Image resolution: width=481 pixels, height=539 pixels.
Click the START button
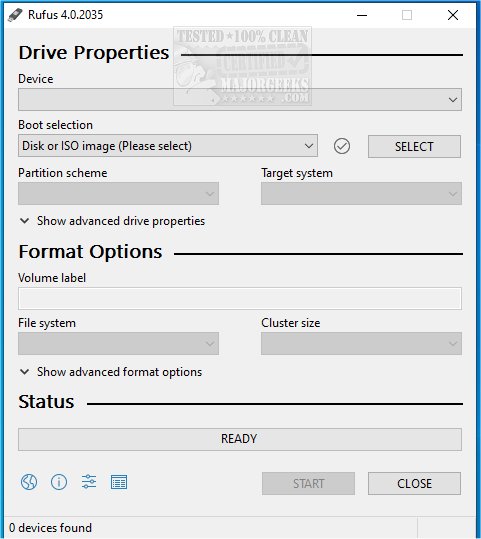pyautogui.click(x=308, y=483)
